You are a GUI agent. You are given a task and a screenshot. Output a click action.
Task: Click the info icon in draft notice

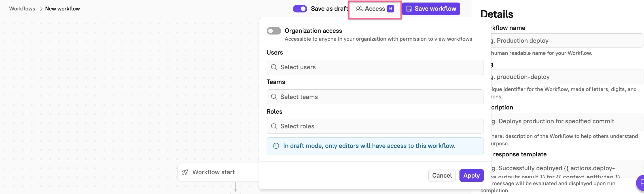tap(276, 146)
